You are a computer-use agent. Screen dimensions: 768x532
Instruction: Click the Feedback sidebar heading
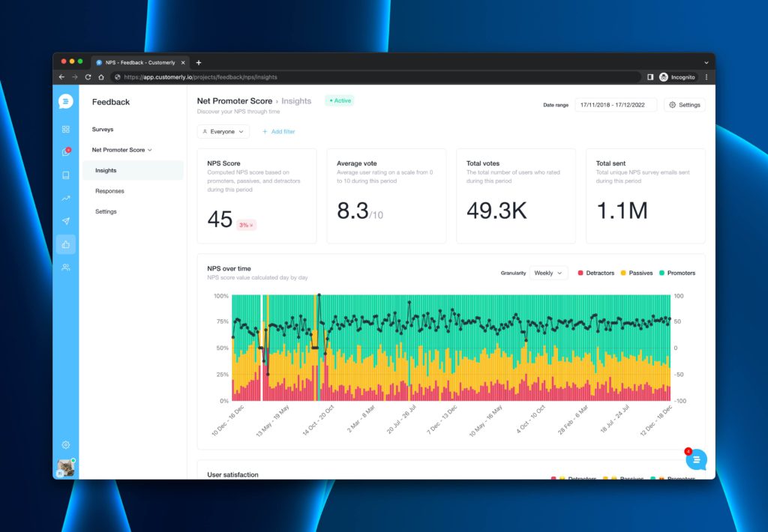point(111,102)
